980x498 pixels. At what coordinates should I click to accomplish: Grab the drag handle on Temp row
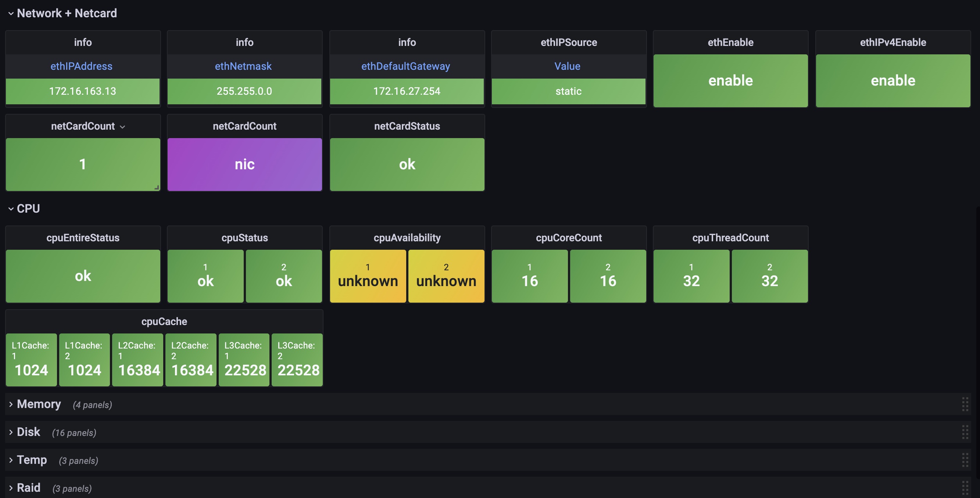tap(965, 460)
